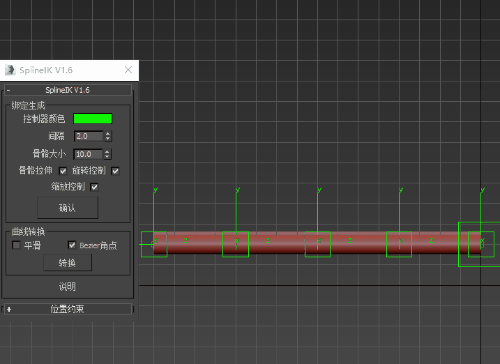
Task: Open the green 控制器颜色 color swatch
Action: click(x=93, y=119)
